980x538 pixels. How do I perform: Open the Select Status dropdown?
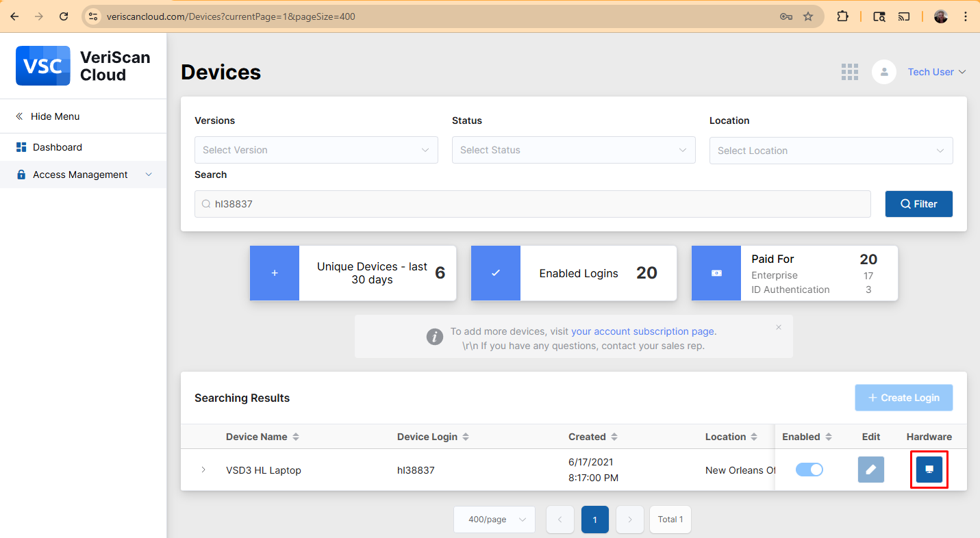coord(574,150)
